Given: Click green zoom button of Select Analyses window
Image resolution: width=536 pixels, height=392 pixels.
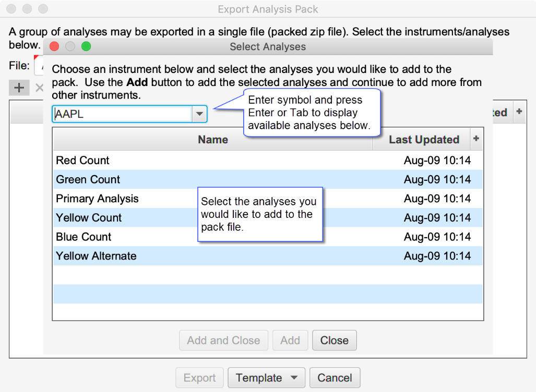Looking at the screenshot, I should click(x=86, y=47).
